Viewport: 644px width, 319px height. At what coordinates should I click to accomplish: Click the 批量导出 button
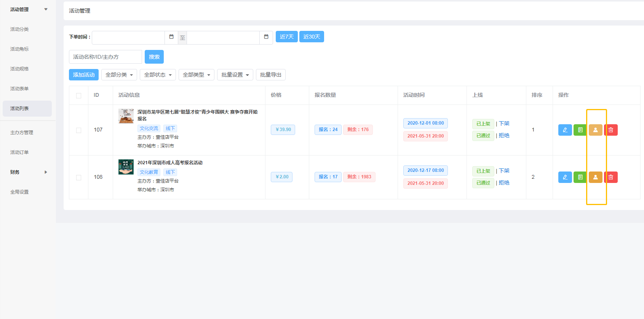271,75
